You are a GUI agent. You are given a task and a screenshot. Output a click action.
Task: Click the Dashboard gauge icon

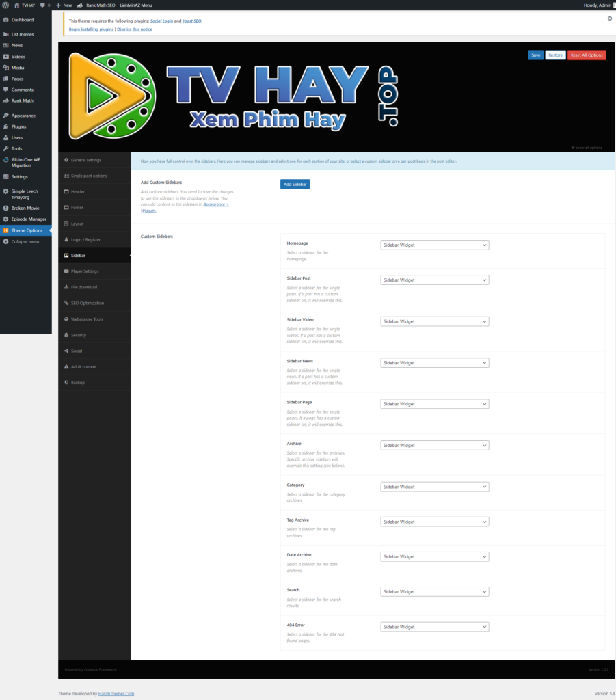coord(5,20)
